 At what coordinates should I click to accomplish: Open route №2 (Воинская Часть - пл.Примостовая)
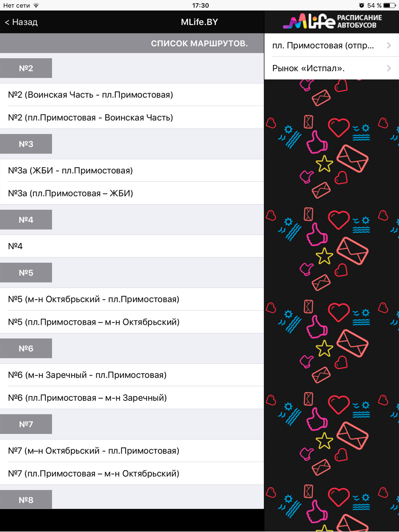pos(132,95)
